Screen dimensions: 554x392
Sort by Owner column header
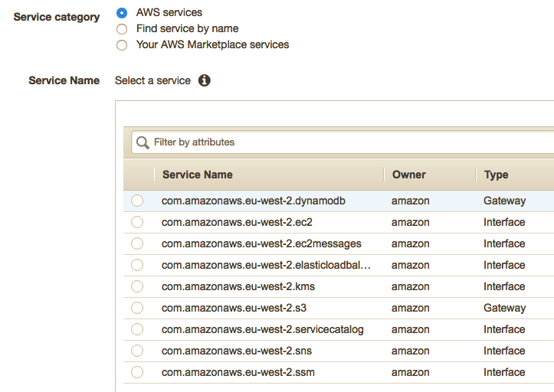[x=408, y=175]
